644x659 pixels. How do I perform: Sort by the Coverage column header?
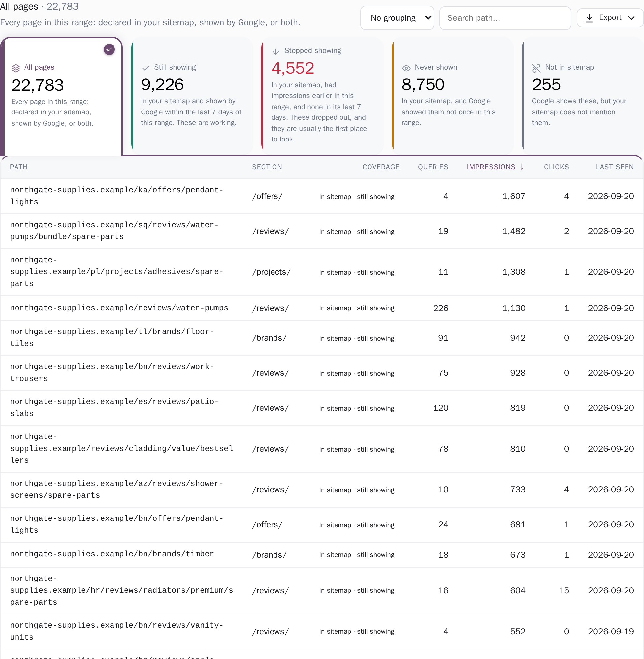(x=381, y=167)
